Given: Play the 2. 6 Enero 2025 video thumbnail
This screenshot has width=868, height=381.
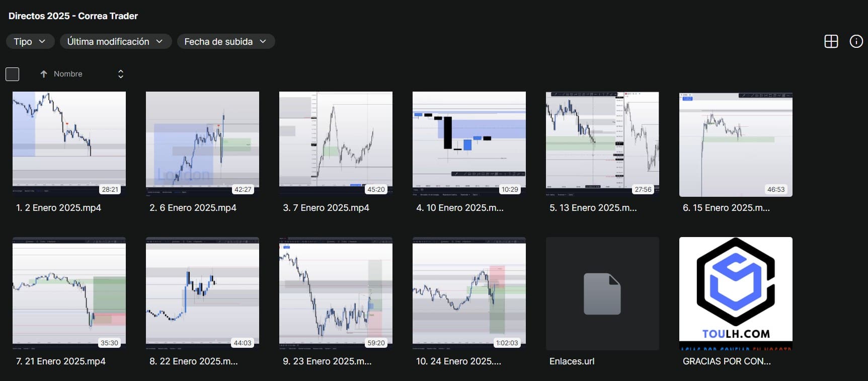Looking at the screenshot, I should [202, 141].
